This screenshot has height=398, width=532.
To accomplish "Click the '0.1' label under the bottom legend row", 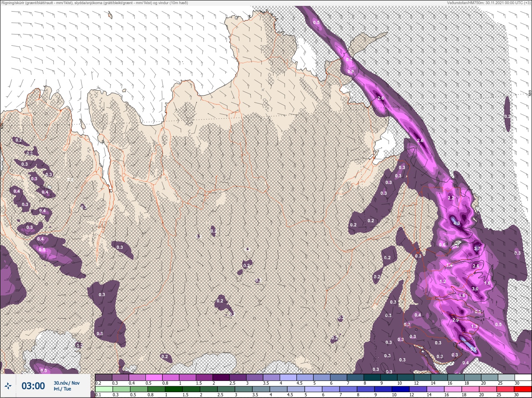I will (98, 395).
